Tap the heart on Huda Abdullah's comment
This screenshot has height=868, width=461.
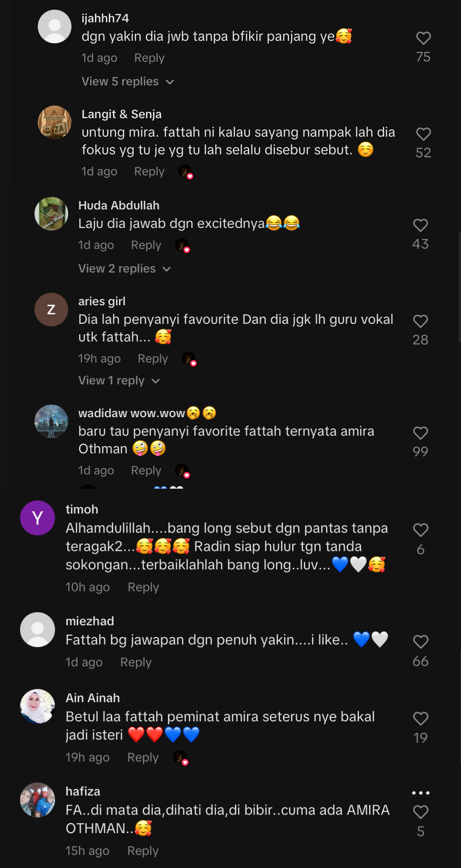420,225
